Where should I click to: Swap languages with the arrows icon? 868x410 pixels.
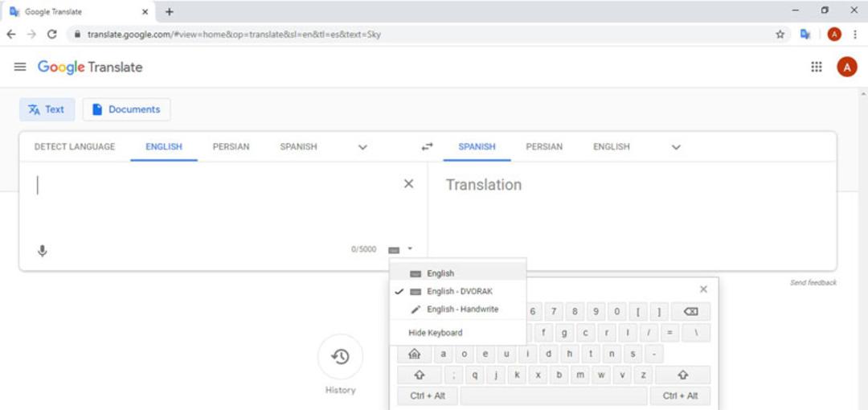427,147
